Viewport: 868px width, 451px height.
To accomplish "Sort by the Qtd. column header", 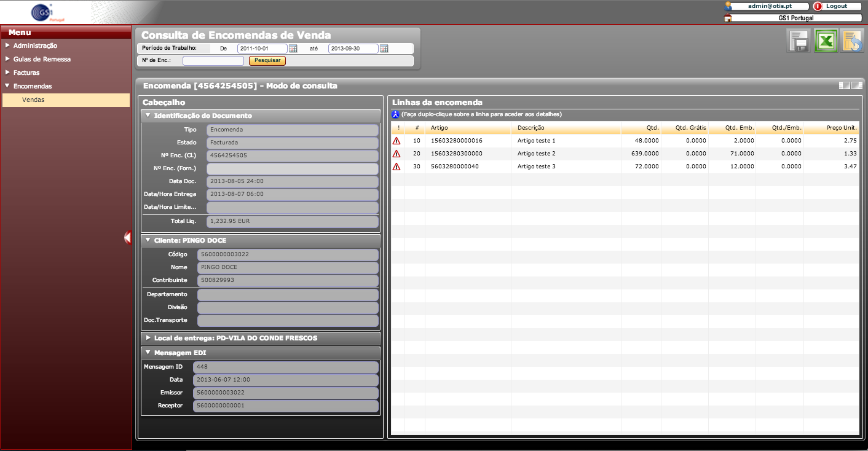I will (x=641, y=128).
